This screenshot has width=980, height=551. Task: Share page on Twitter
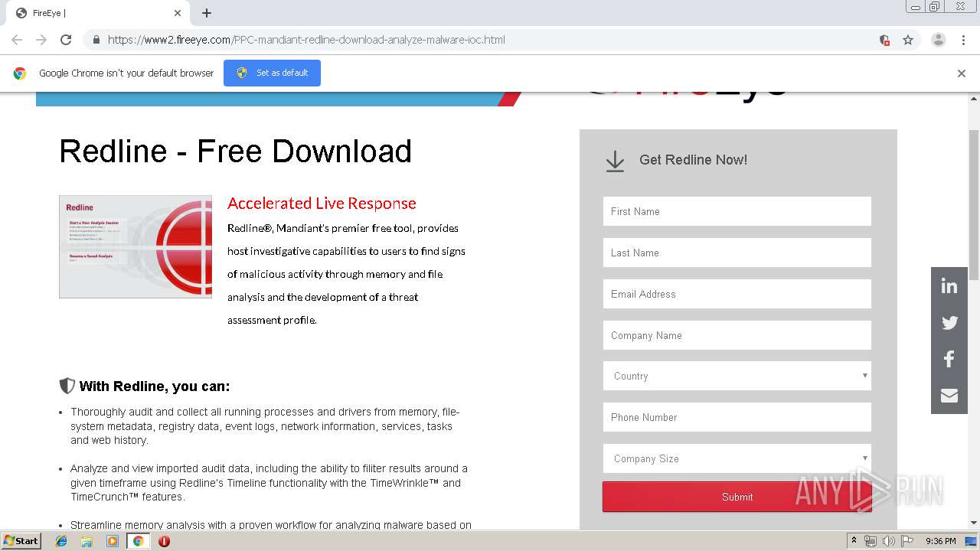point(949,322)
